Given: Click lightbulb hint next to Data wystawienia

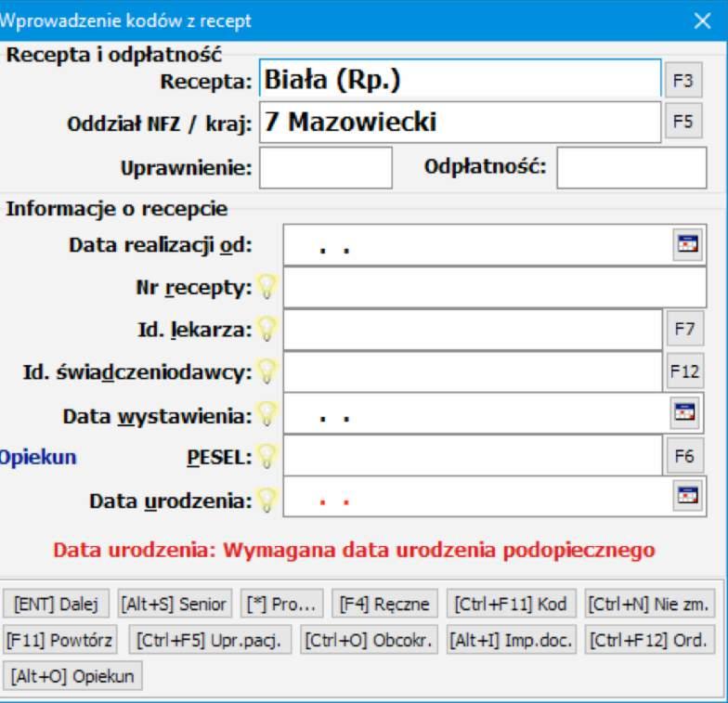Looking at the screenshot, I should point(267,413).
